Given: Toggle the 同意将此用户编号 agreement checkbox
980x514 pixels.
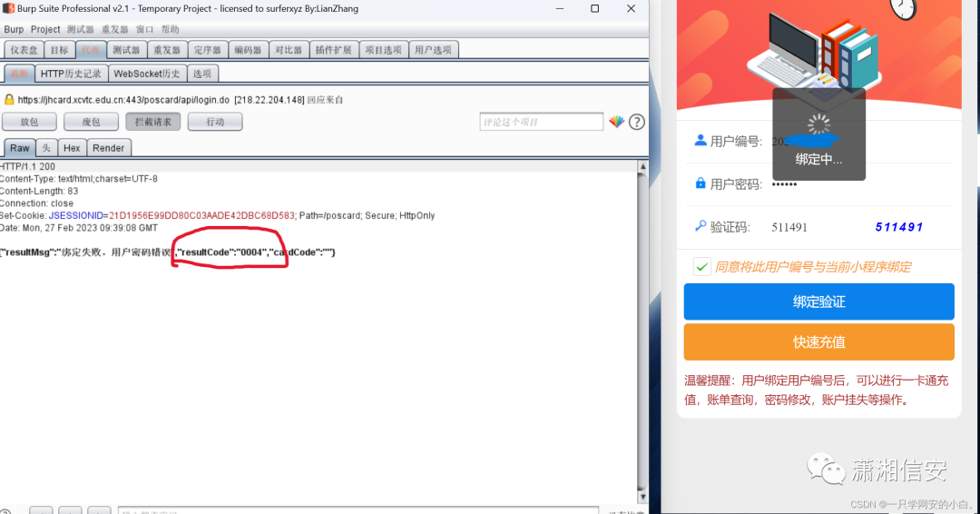Looking at the screenshot, I should pyautogui.click(x=701, y=267).
